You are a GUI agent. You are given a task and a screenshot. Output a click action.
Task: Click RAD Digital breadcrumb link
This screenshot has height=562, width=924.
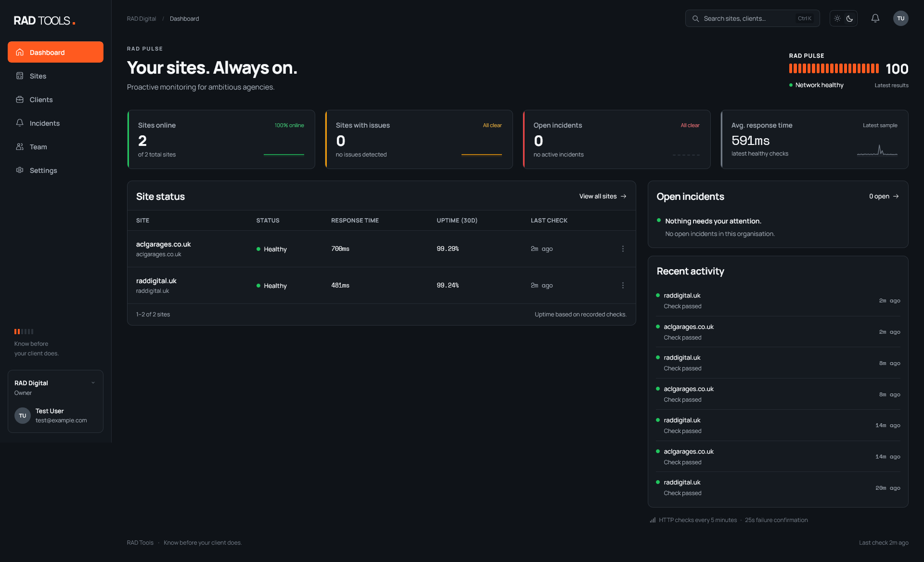tap(141, 19)
